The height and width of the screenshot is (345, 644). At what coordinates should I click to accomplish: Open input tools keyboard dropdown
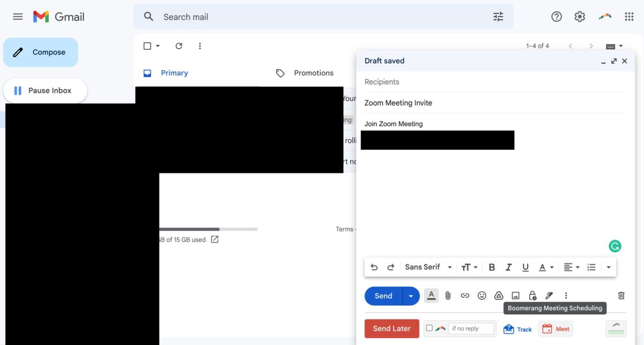614,46
